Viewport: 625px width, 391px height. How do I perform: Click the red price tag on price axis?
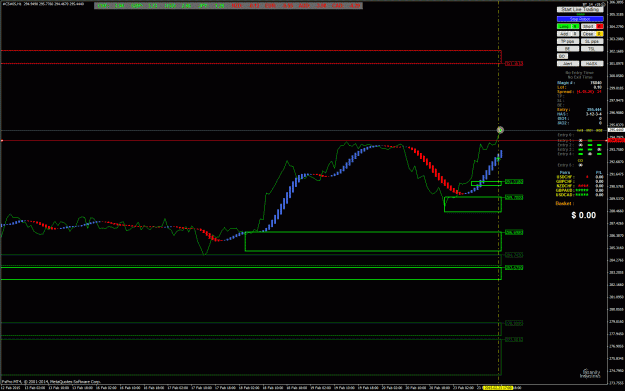616,140
